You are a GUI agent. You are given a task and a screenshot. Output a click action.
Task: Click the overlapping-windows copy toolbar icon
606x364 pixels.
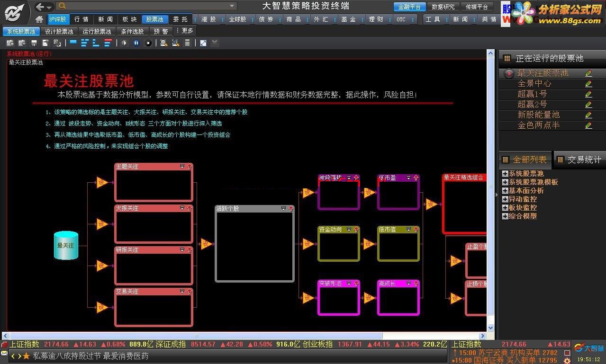point(57,43)
